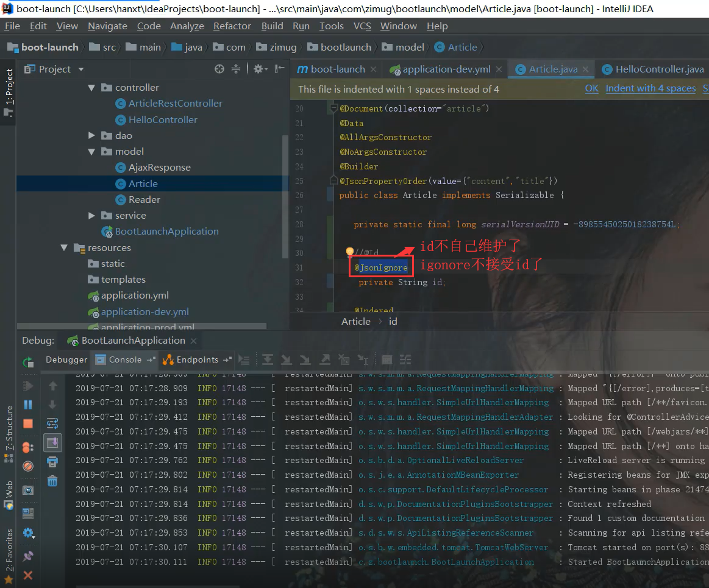This screenshot has width=709, height=588.
Task: Collapse the model folder
Action: [x=91, y=152]
